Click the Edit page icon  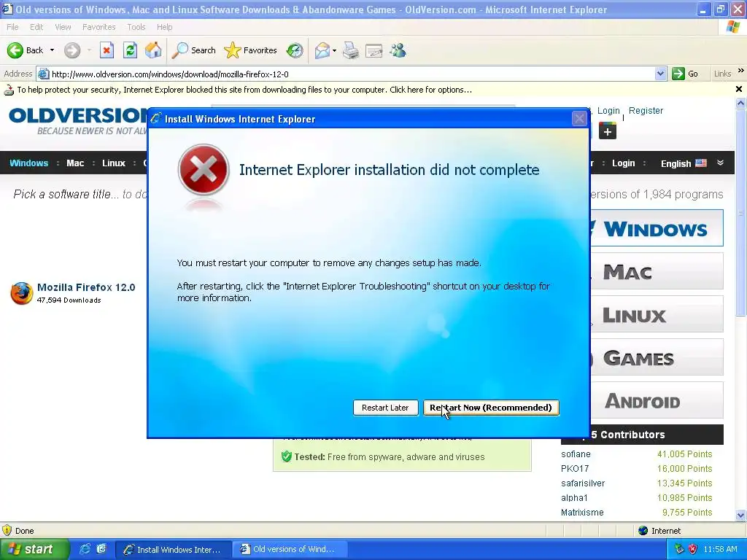pos(374,50)
